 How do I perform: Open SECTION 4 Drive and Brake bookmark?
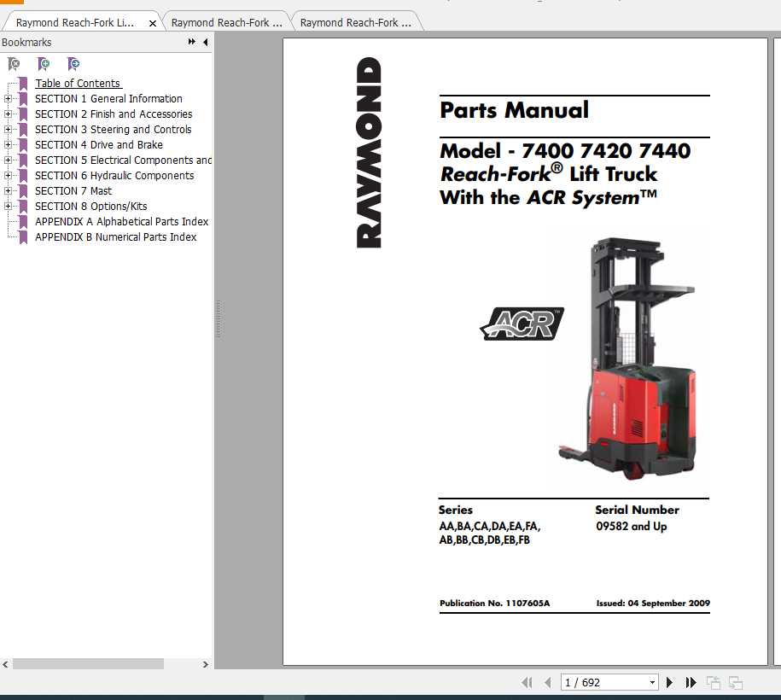tap(99, 145)
